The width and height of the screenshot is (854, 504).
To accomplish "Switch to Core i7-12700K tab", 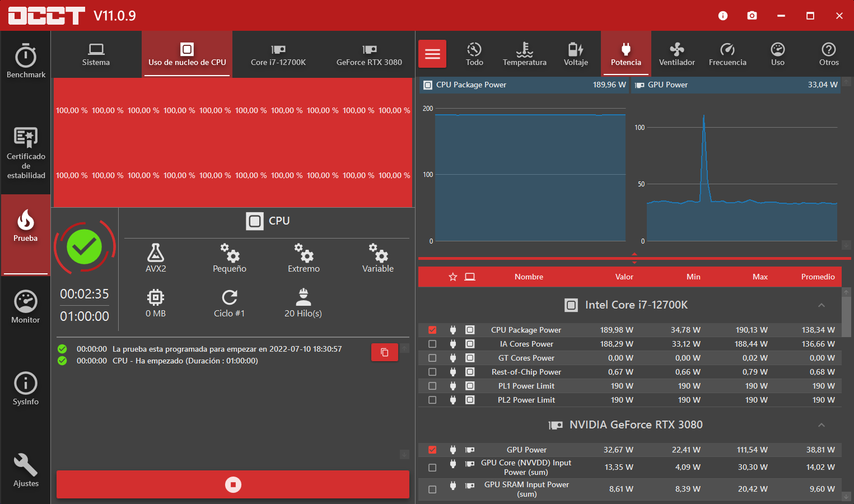I will (x=278, y=54).
